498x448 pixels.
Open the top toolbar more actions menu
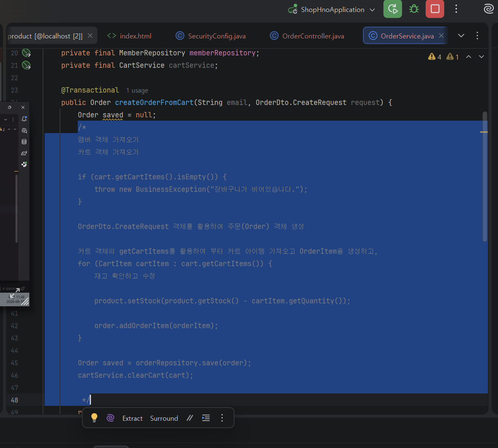tap(456, 9)
